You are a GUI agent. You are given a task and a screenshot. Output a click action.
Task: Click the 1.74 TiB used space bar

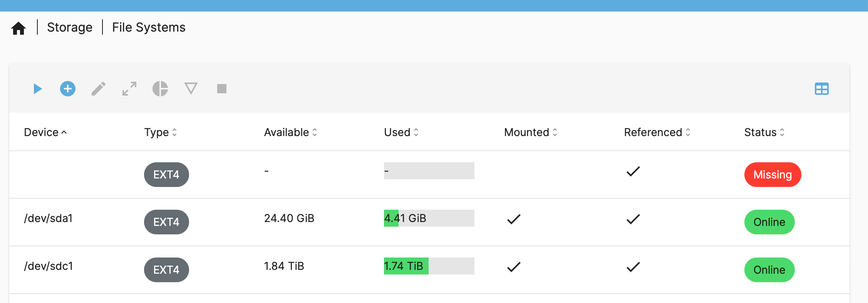pyautogui.click(x=429, y=266)
